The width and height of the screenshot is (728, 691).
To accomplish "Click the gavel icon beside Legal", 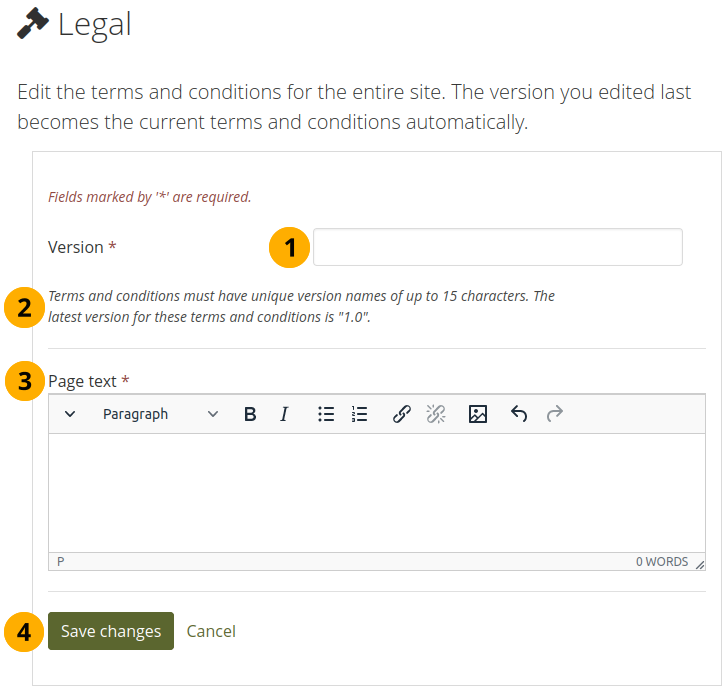I will pos(33,24).
